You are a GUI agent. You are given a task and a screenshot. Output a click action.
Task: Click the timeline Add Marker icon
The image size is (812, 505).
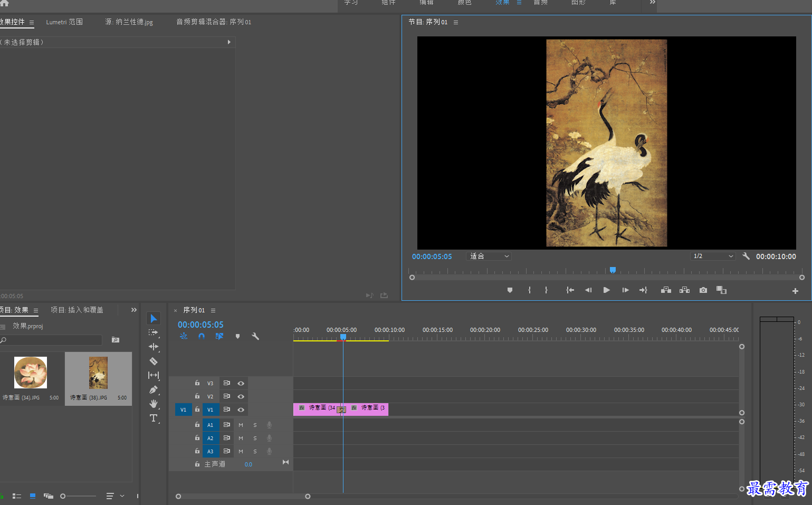[237, 336]
